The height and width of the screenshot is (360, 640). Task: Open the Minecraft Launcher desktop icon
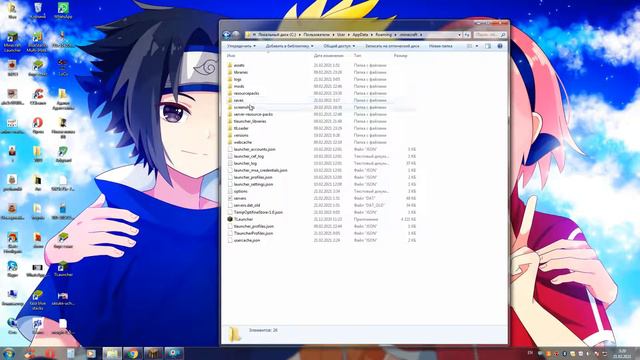tap(12, 42)
